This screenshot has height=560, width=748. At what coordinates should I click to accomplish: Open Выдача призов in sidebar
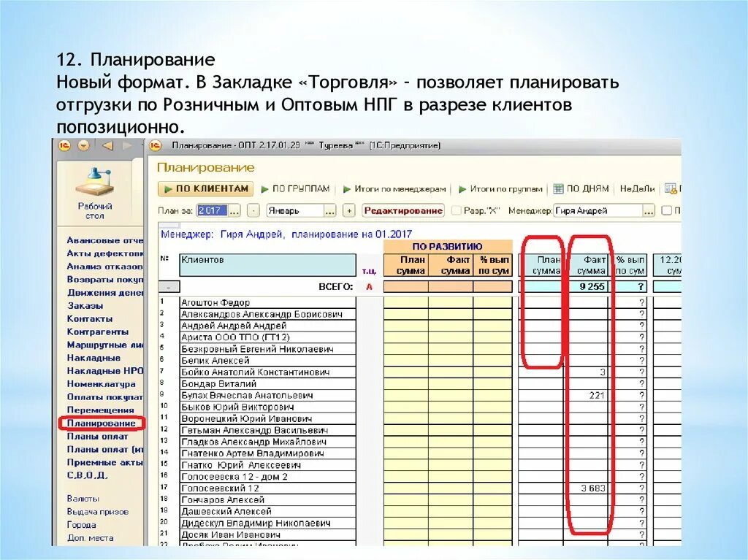point(98,512)
